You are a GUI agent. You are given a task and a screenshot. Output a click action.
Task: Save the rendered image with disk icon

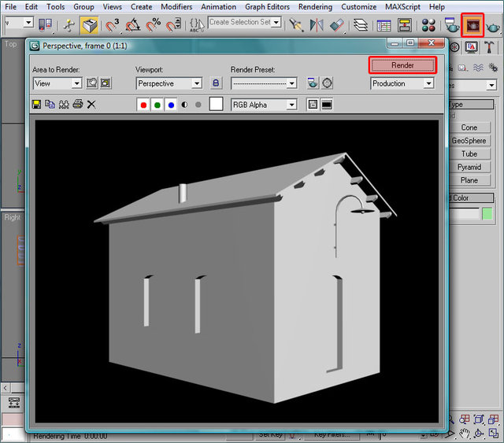[x=36, y=104]
